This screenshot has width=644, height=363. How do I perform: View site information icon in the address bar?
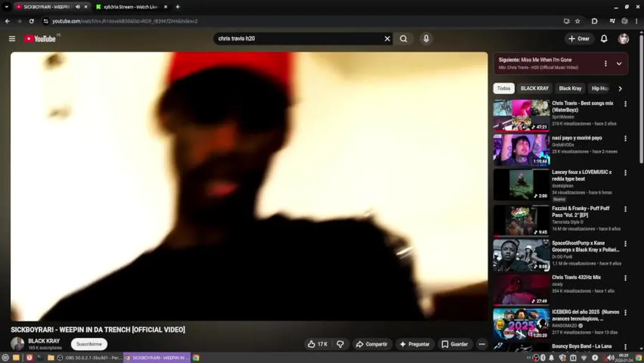pyautogui.click(x=45, y=21)
